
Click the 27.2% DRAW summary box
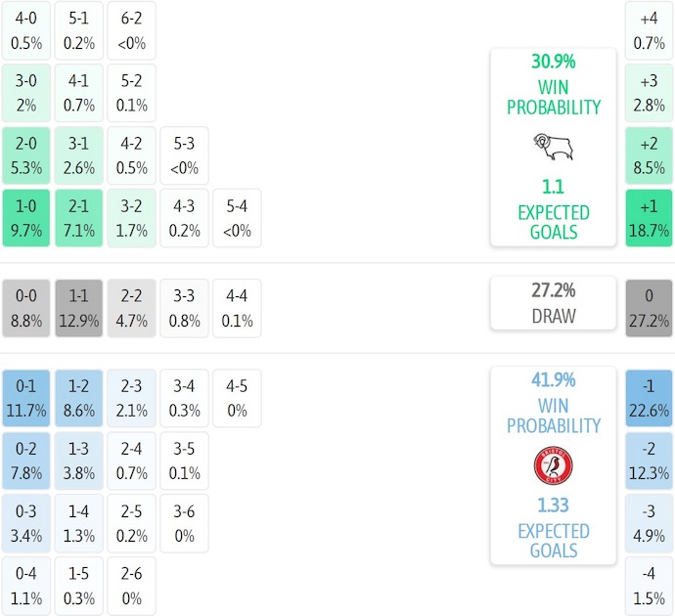(554, 303)
